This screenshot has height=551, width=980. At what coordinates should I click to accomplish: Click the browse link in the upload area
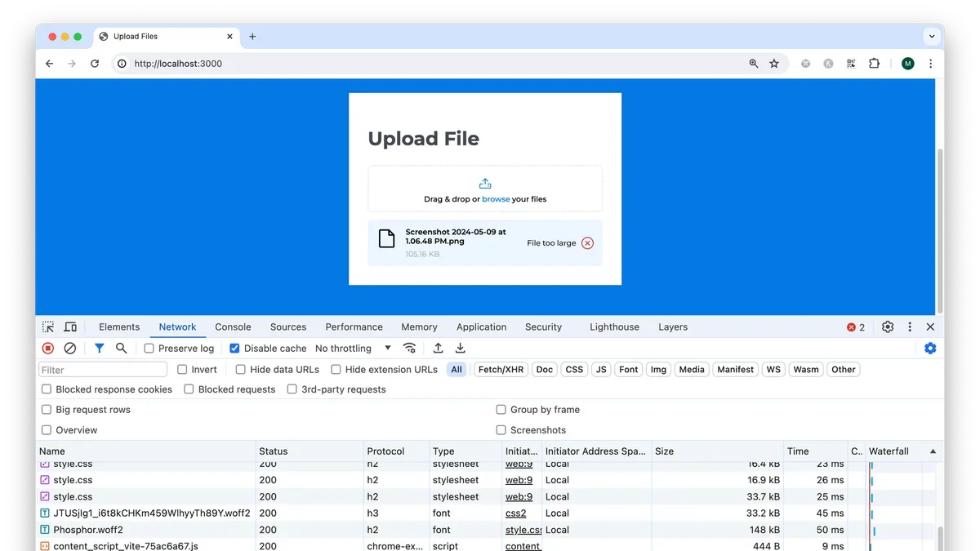(x=496, y=199)
